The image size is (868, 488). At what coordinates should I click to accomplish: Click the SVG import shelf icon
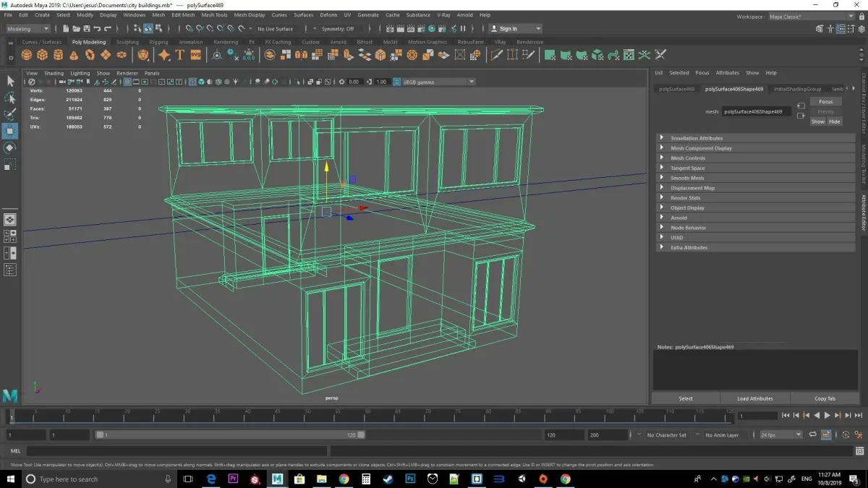[195, 55]
